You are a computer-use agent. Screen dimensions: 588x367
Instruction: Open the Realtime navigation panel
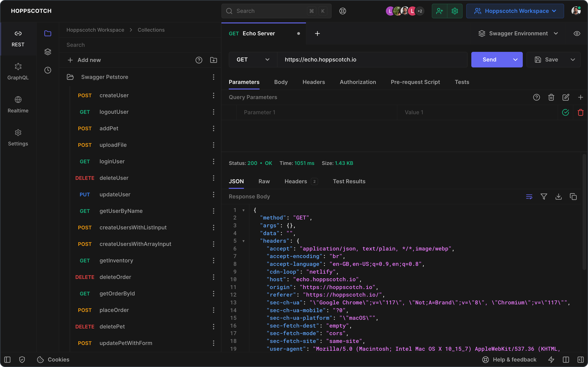point(18,104)
